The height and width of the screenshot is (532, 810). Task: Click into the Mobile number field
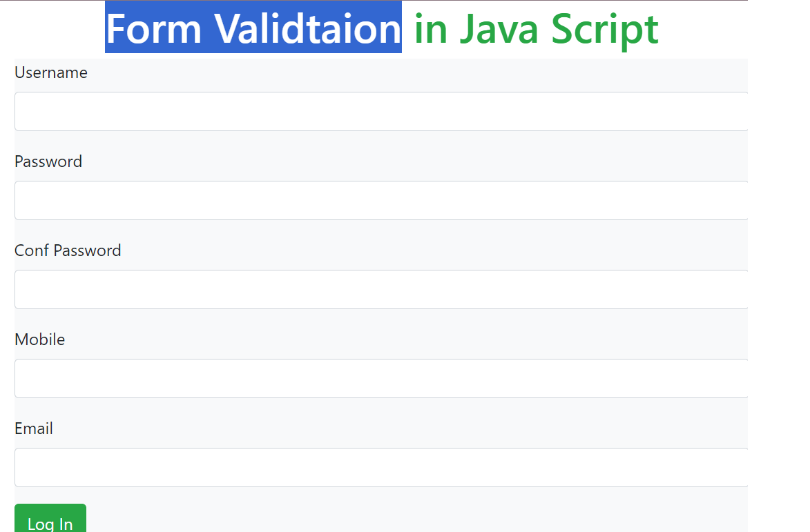tap(380, 378)
